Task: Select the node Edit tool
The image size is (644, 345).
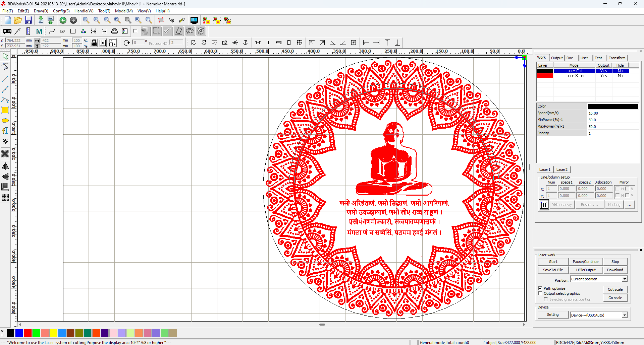Action: [x=5, y=66]
